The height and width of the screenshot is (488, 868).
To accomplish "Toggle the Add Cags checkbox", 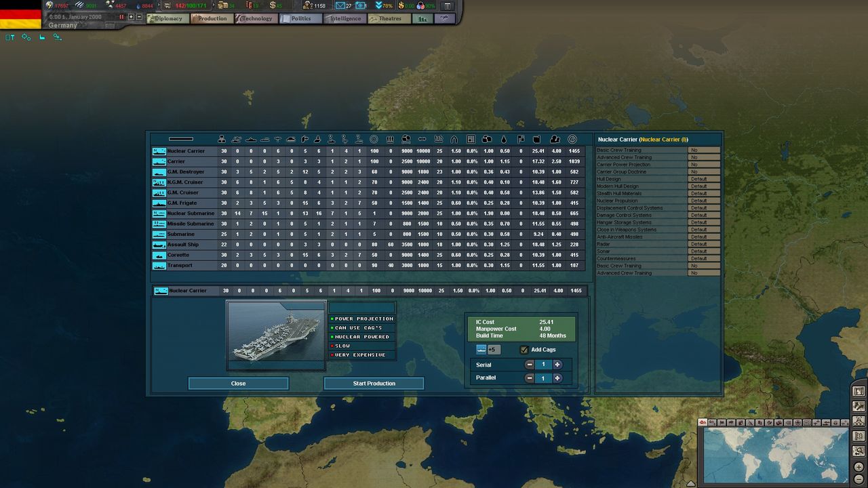I will [x=524, y=350].
